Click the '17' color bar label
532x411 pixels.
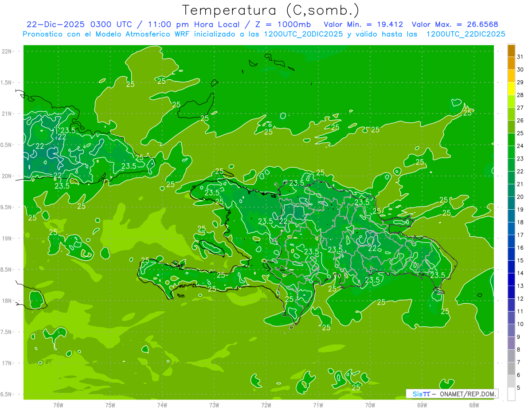520,235
